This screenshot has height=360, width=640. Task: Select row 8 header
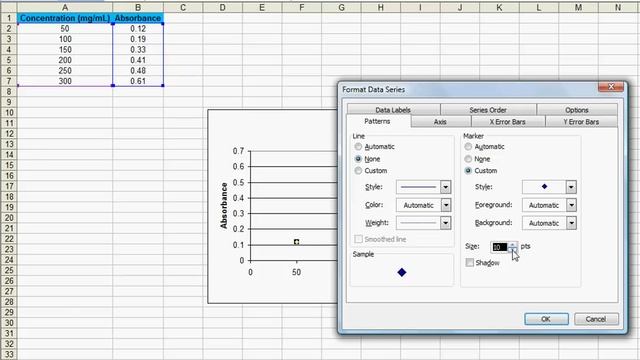[9, 91]
